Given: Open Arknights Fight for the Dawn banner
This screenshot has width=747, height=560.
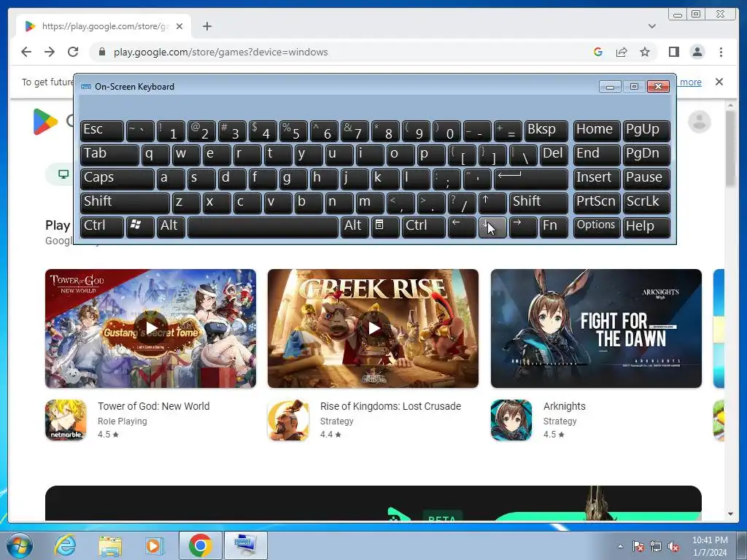Looking at the screenshot, I should pyautogui.click(x=596, y=328).
